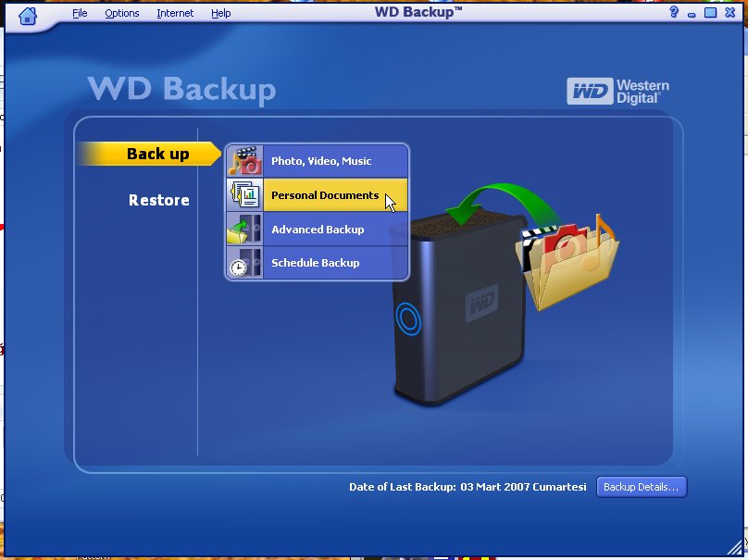Viewport: 748px width, 560px height.
Task: Choose Photo, Video, Music backup
Action: point(335,161)
